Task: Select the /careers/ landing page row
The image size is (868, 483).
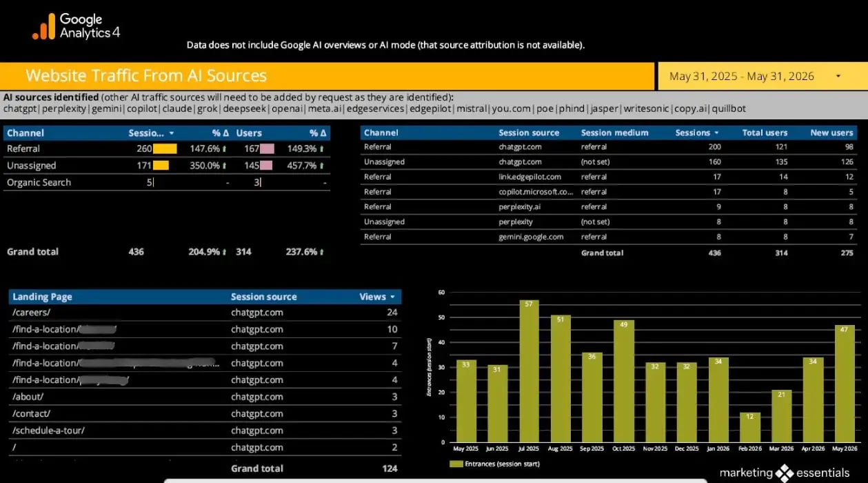Action: (205, 313)
